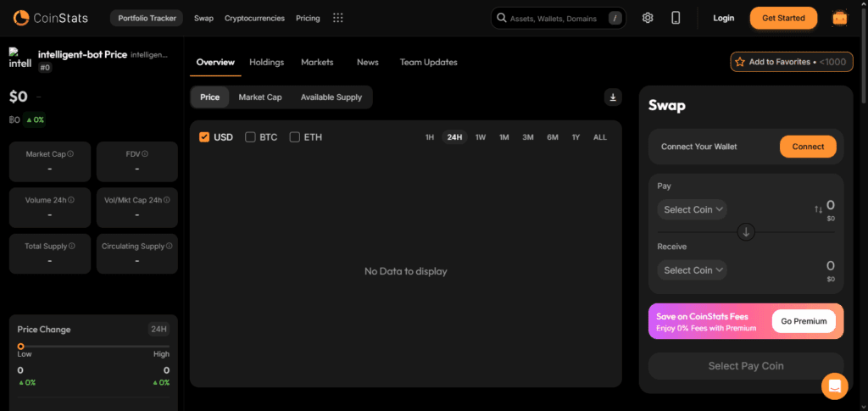Click the slash shortcut key badge
Image resolution: width=868 pixels, height=411 pixels.
[x=615, y=19]
